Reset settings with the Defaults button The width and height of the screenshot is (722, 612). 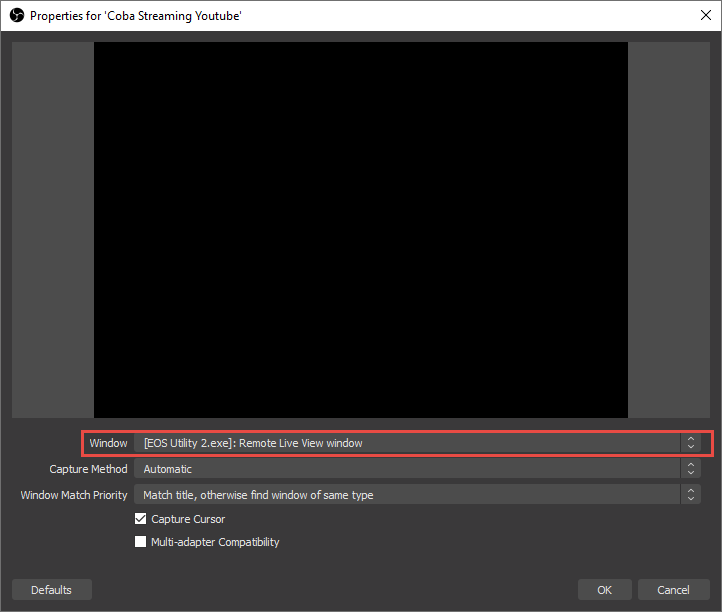click(x=51, y=590)
